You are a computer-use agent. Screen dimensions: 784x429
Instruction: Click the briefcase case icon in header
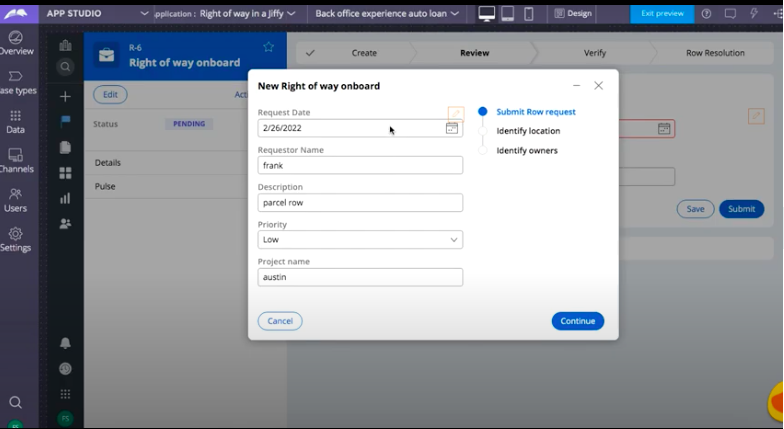(106, 55)
